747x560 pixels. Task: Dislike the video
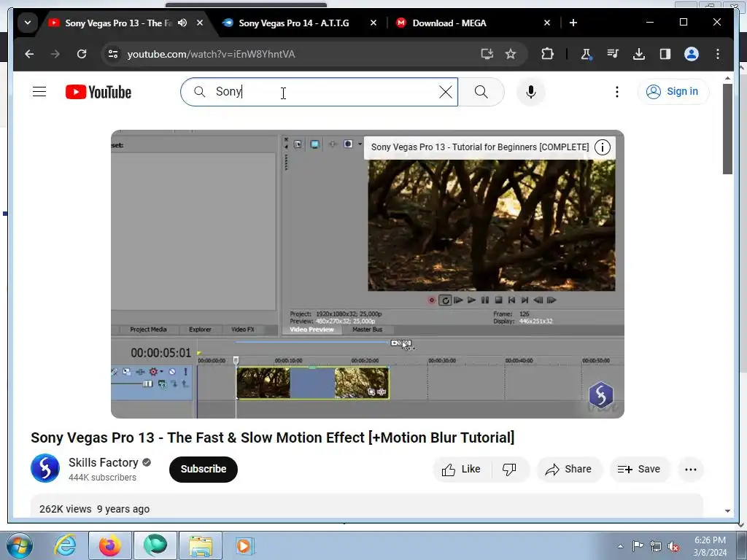click(x=510, y=470)
